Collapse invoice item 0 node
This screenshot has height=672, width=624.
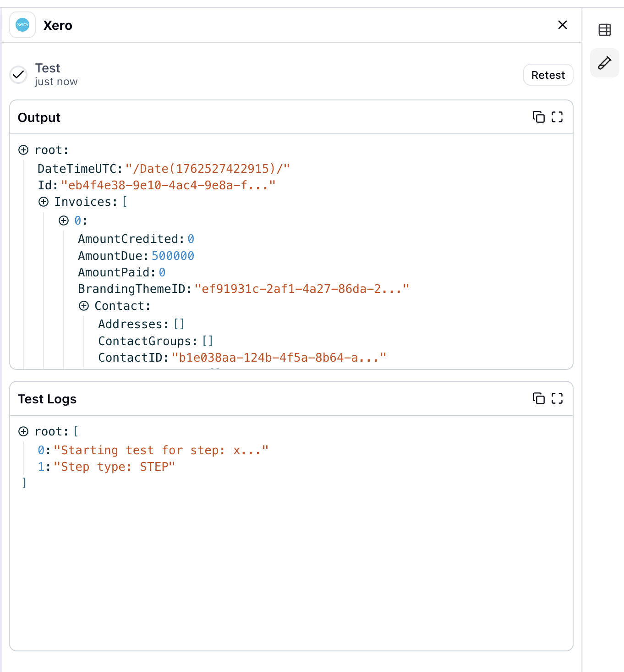pos(64,221)
